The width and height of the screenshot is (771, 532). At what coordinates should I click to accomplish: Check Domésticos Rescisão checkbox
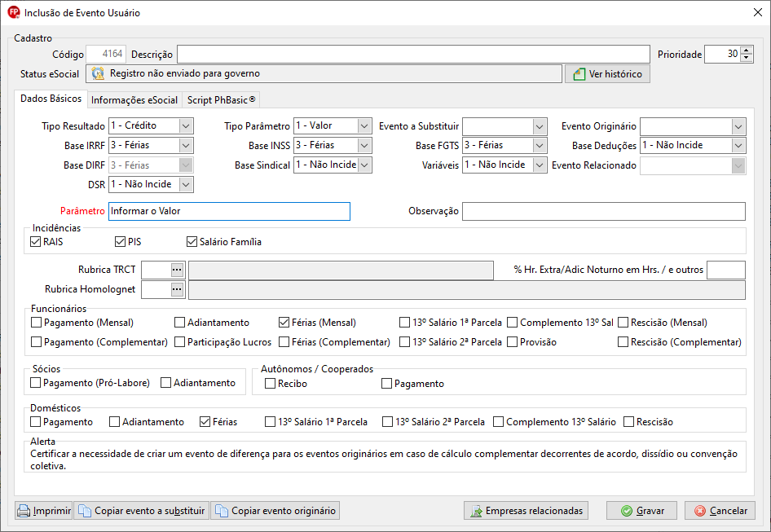pos(628,422)
